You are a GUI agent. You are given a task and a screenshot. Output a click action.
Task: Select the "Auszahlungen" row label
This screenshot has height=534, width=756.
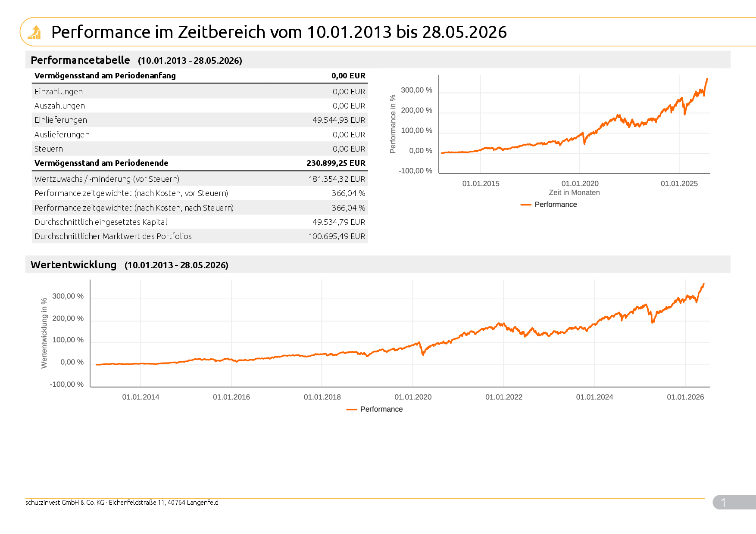[59, 106]
